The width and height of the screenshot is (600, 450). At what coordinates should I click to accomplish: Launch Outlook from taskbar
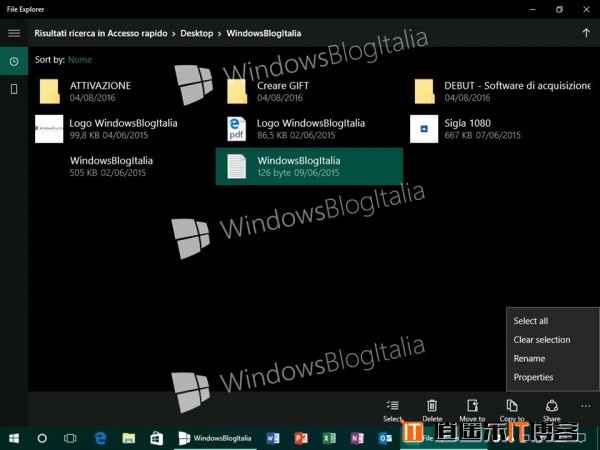pyautogui.click(x=385, y=438)
